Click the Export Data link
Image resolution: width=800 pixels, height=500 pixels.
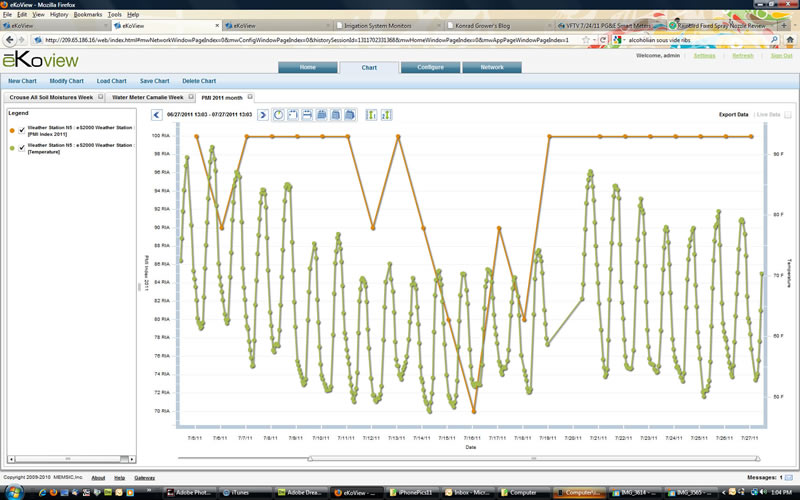click(x=733, y=115)
